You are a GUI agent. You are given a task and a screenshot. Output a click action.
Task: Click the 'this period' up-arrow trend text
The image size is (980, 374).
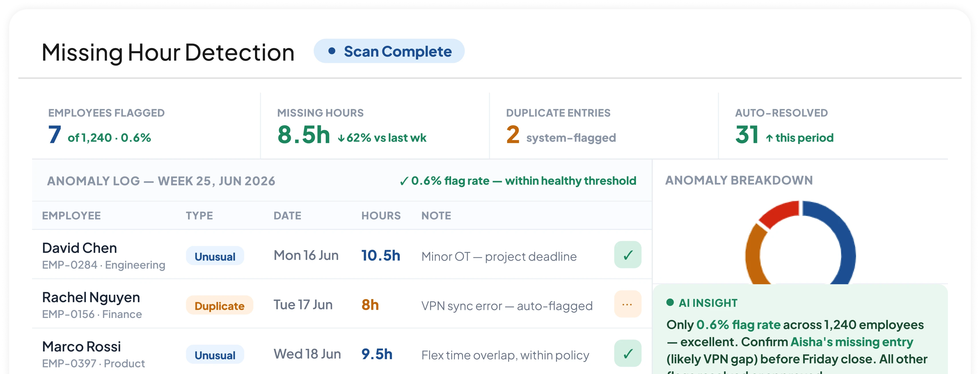799,138
